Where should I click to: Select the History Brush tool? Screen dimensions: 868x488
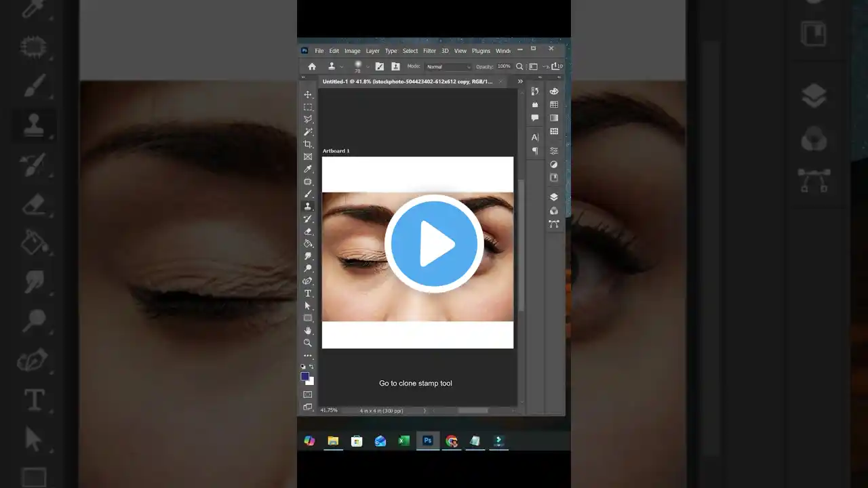[308, 219]
